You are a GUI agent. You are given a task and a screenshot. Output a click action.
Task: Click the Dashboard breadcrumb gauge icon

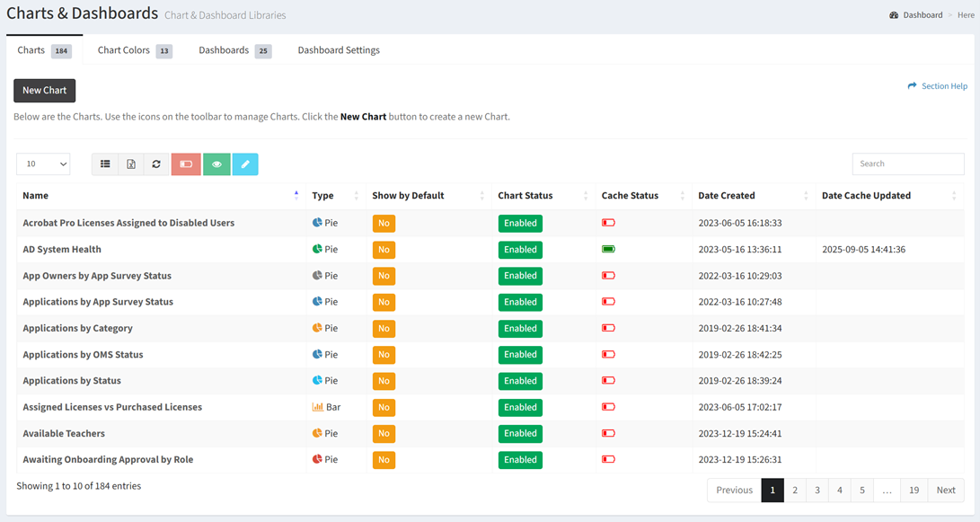[894, 15]
